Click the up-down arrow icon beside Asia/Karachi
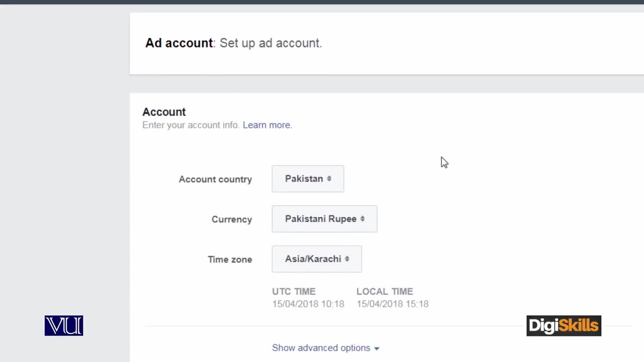Image resolution: width=644 pixels, height=362 pixels. coord(347,259)
